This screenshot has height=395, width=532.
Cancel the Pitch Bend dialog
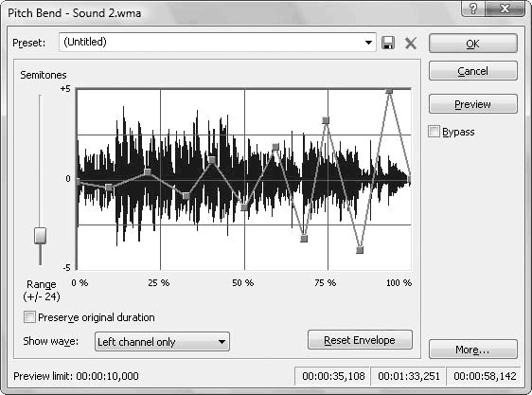473,71
